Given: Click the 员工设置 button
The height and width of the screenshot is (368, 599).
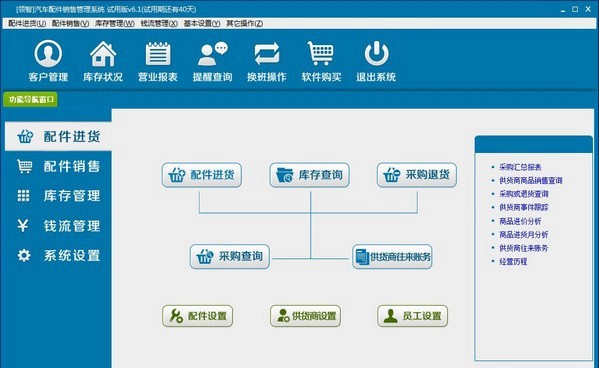Looking at the screenshot, I should [413, 316].
